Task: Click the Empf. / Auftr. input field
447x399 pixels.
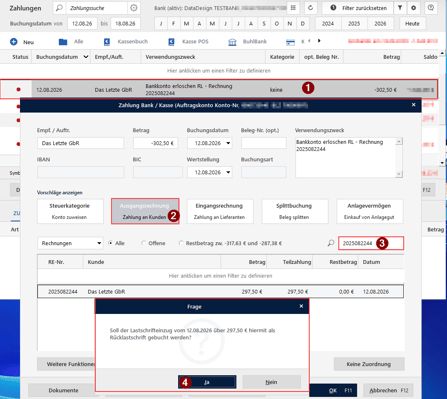Action: [x=80, y=143]
